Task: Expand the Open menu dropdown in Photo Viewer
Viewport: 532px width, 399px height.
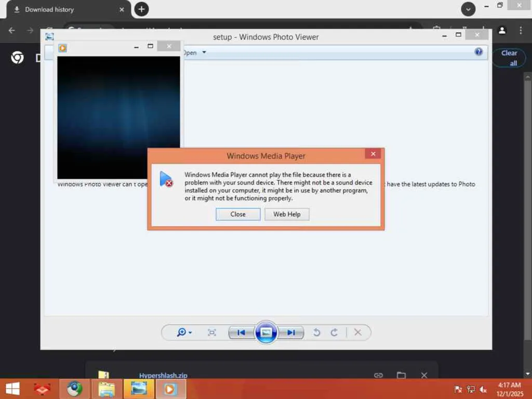Action: 204,52
